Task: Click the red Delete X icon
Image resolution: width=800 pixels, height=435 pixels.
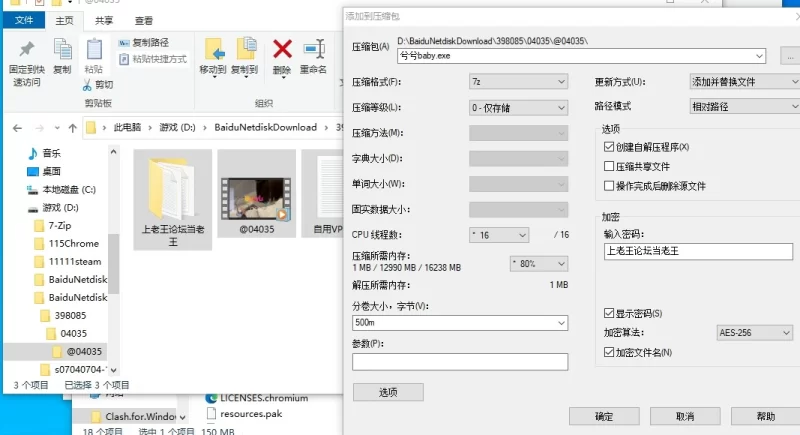Action: click(x=282, y=49)
